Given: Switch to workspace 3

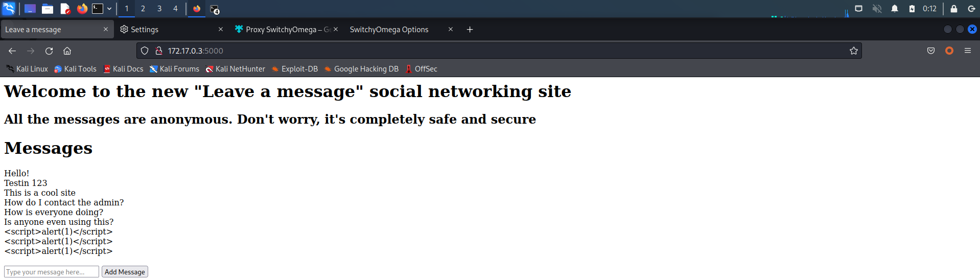Looking at the screenshot, I should [159, 9].
